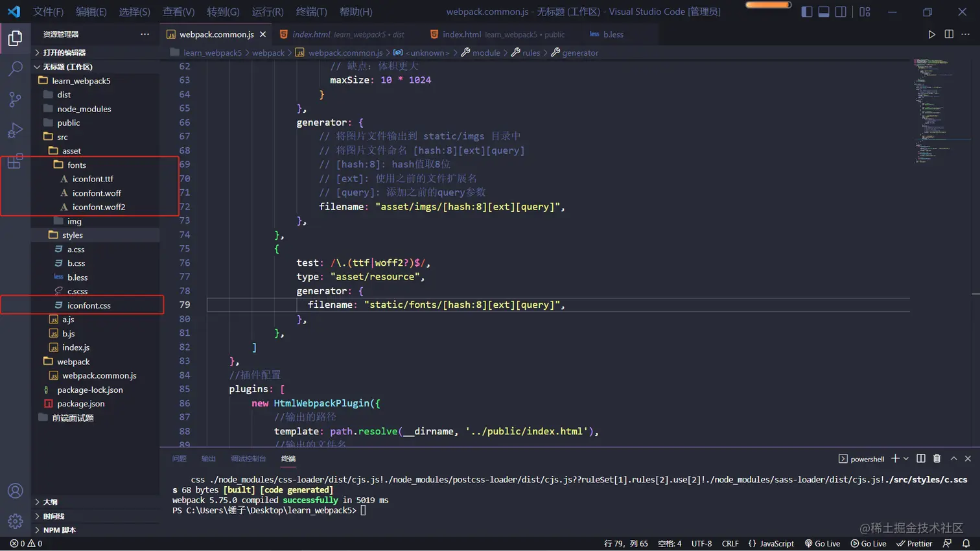Viewport: 980px width, 551px height.
Task: Click Prettier in status bar
Action: click(x=915, y=543)
